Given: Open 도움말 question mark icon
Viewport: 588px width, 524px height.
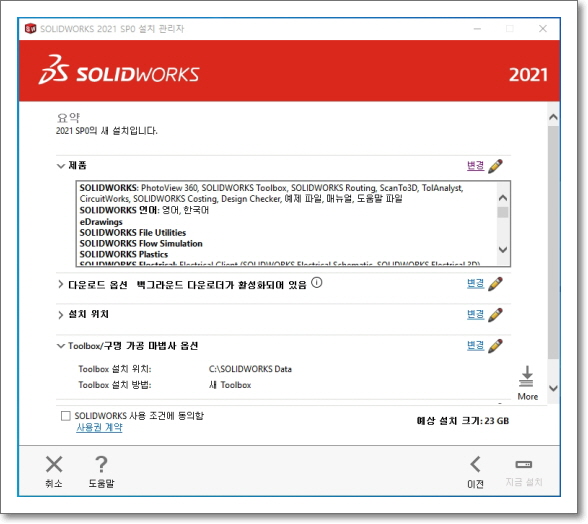Looking at the screenshot, I should pos(101,464).
